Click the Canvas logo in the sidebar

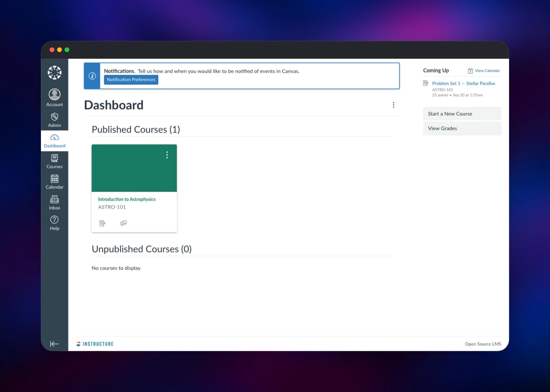pyautogui.click(x=55, y=72)
